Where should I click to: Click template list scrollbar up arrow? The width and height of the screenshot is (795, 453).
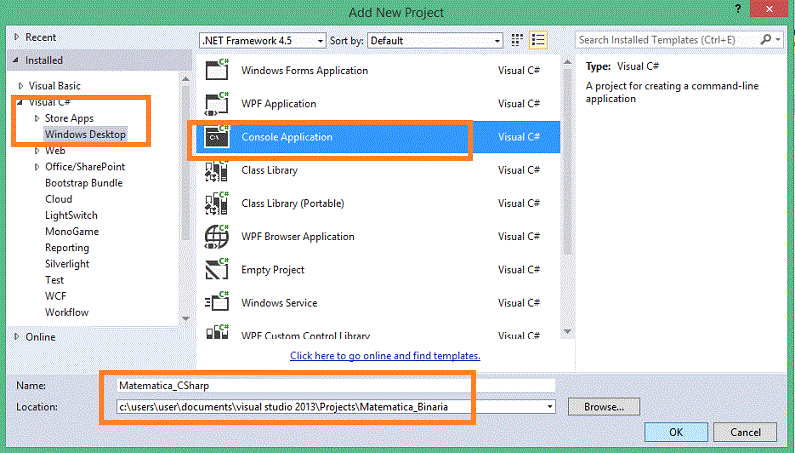(567, 62)
